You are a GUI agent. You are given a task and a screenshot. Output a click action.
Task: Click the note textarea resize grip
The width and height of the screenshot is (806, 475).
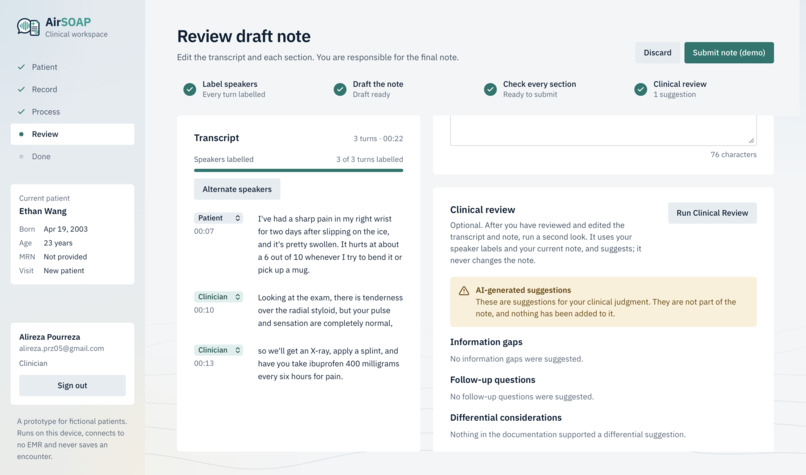click(x=752, y=140)
